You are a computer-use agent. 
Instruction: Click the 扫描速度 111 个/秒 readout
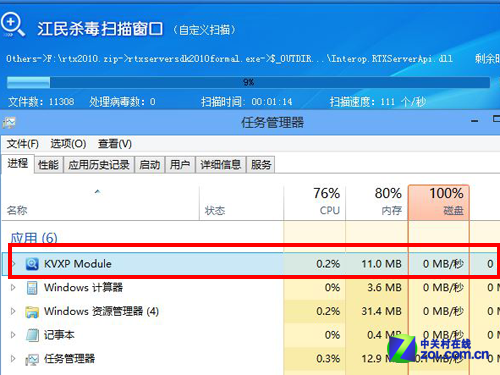pos(378,102)
